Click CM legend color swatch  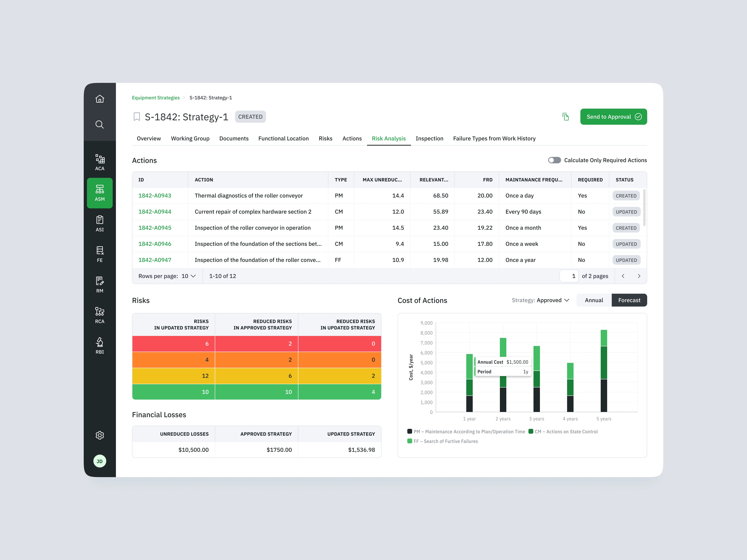click(x=531, y=431)
